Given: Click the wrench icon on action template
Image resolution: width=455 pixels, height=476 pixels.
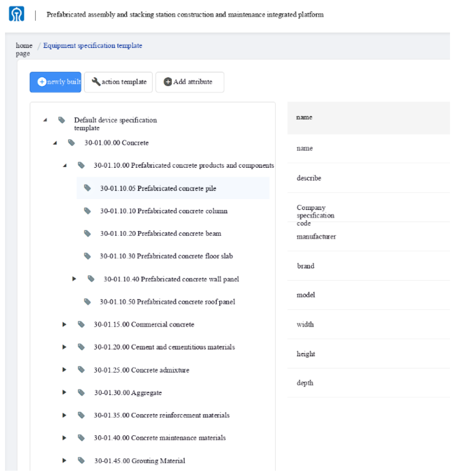Looking at the screenshot, I should click(96, 82).
